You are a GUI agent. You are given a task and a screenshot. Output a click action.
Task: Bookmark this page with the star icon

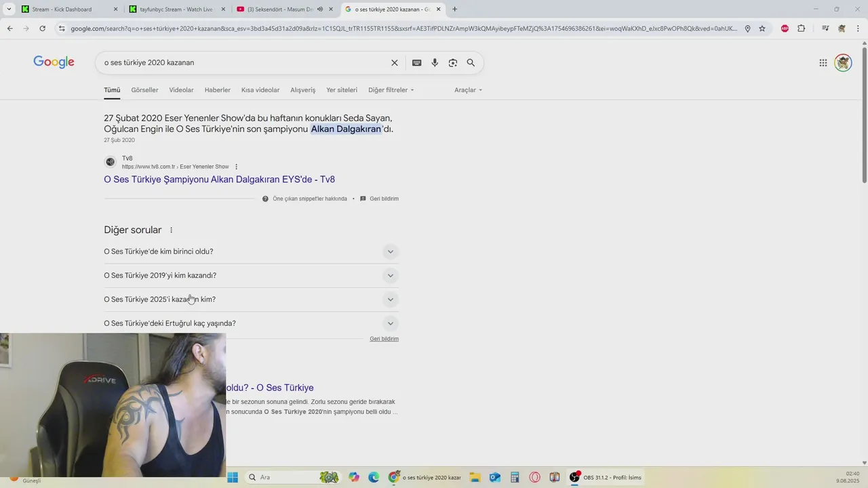click(x=762, y=28)
